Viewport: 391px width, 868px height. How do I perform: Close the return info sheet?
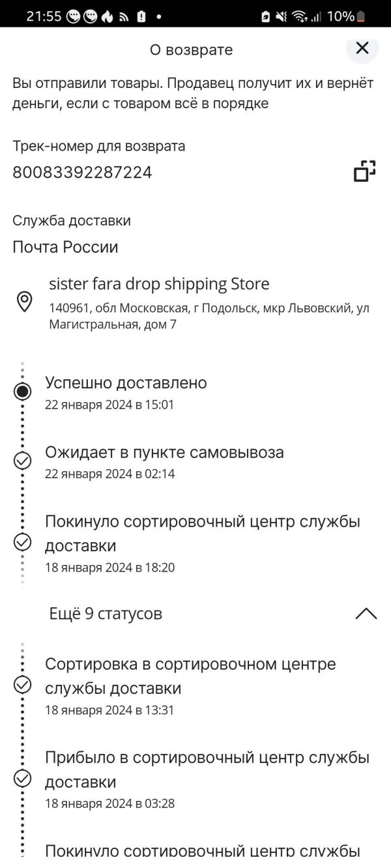coord(362,48)
